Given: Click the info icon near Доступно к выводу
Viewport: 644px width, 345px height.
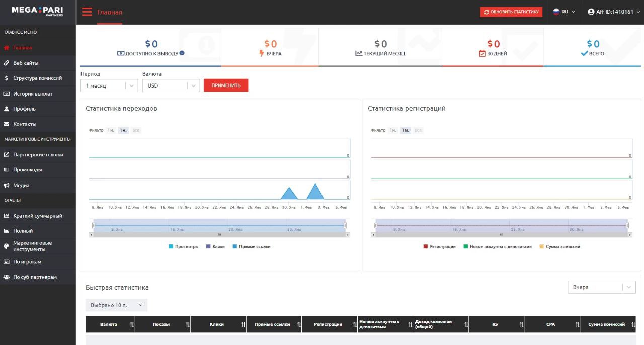Looking at the screenshot, I should point(182,53).
